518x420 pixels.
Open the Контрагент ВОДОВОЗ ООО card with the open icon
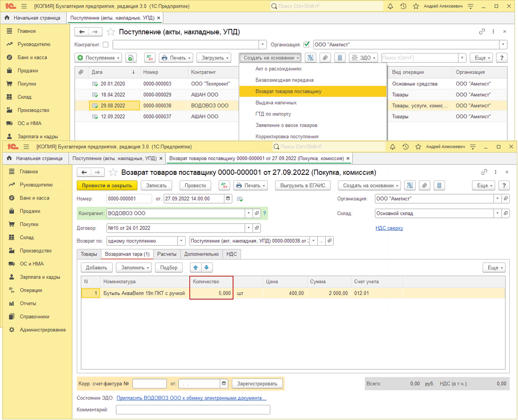click(257, 213)
